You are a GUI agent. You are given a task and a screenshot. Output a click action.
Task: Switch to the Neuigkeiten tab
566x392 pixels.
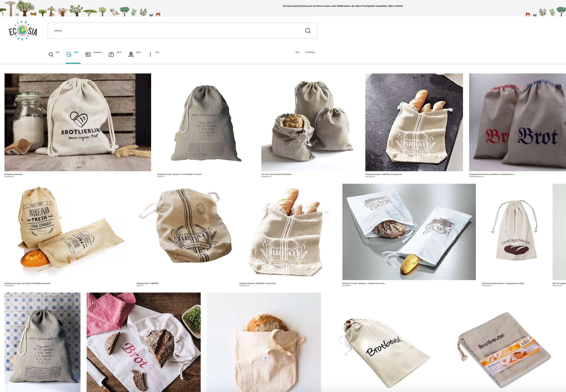click(x=97, y=52)
